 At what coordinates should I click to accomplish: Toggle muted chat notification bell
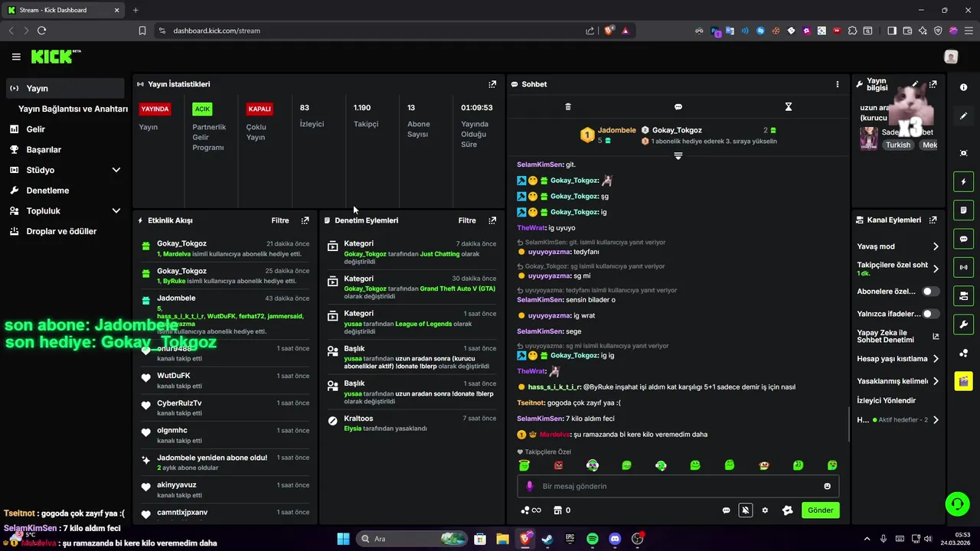point(745,510)
